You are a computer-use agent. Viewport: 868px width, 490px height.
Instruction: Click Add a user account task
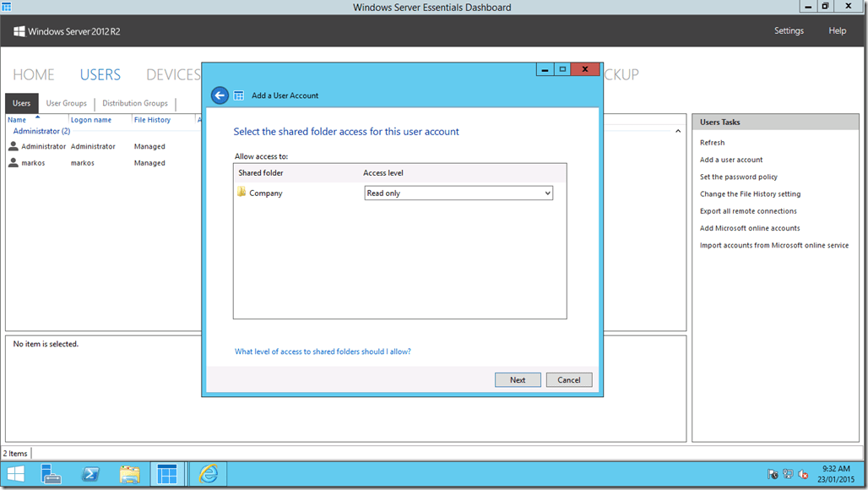[x=735, y=160]
